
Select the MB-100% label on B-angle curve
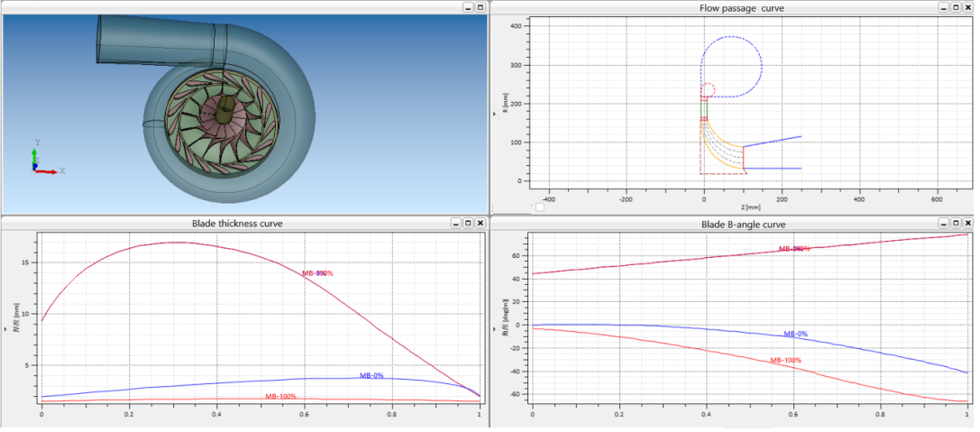point(787,361)
